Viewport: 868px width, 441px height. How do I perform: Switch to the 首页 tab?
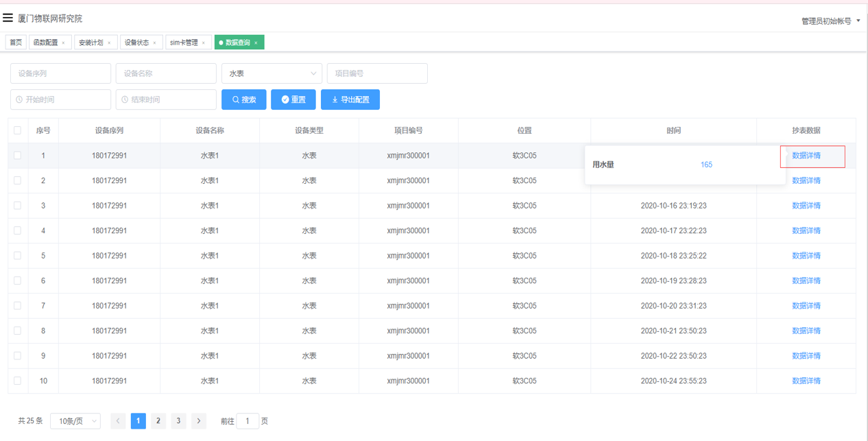[x=16, y=43]
